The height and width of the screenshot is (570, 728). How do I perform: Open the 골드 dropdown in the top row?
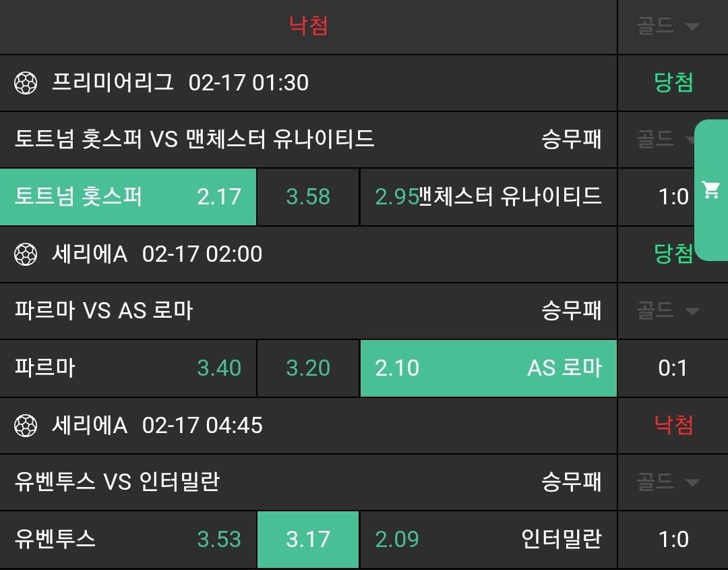pos(667,26)
